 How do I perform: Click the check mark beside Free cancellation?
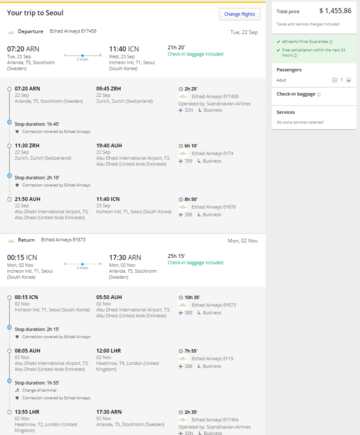pyautogui.click(x=278, y=50)
